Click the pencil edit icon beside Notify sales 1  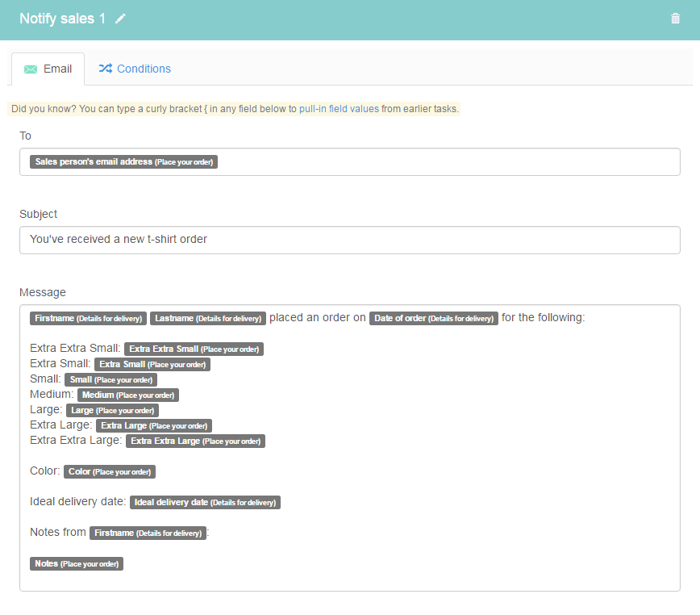(x=120, y=19)
